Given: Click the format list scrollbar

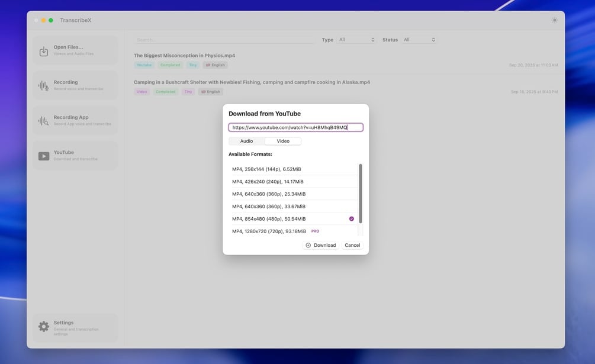Looking at the screenshot, I should [360, 194].
